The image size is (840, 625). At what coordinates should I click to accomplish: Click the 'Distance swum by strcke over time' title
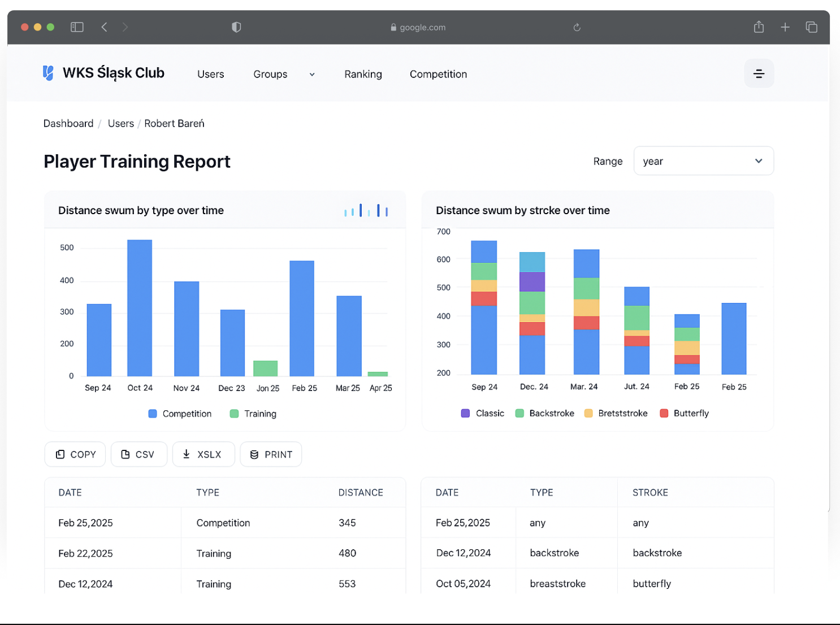pyautogui.click(x=522, y=210)
